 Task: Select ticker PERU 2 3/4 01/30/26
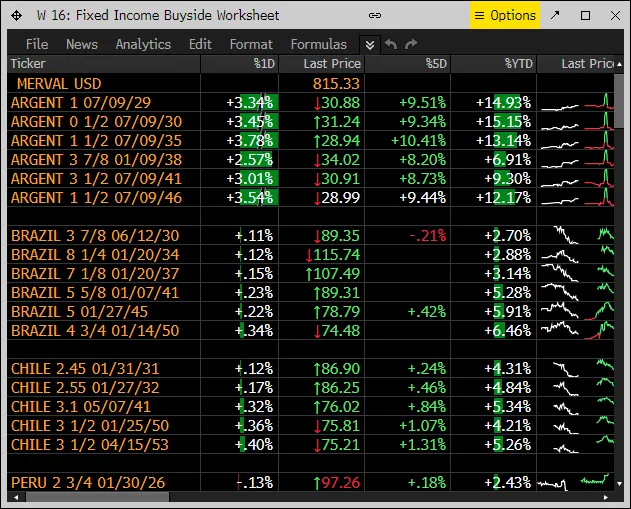click(x=88, y=483)
